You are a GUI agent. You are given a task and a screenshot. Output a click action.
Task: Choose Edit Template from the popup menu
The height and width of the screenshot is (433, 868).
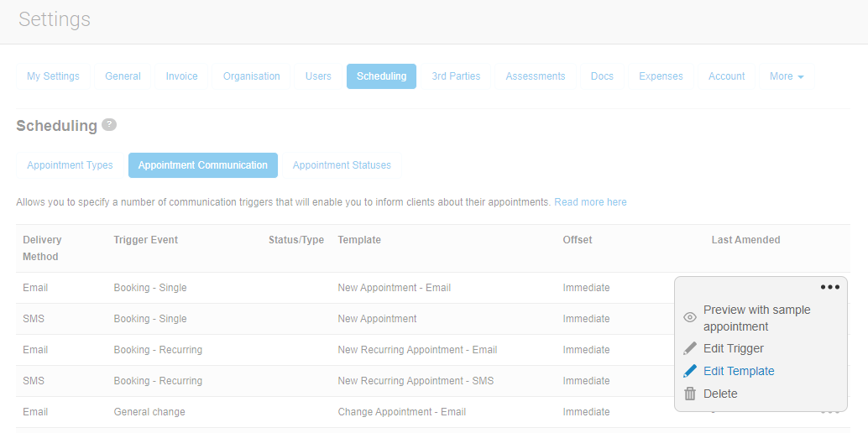[739, 371]
